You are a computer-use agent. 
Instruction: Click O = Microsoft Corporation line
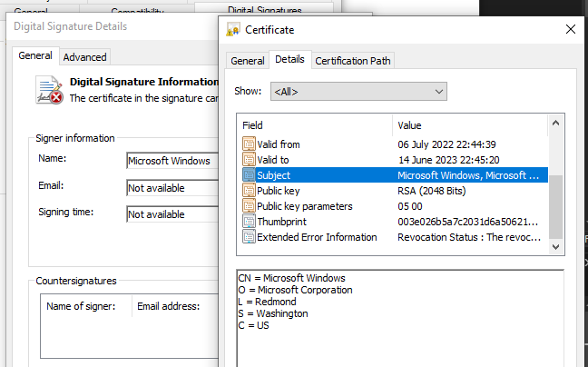(x=295, y=290)
